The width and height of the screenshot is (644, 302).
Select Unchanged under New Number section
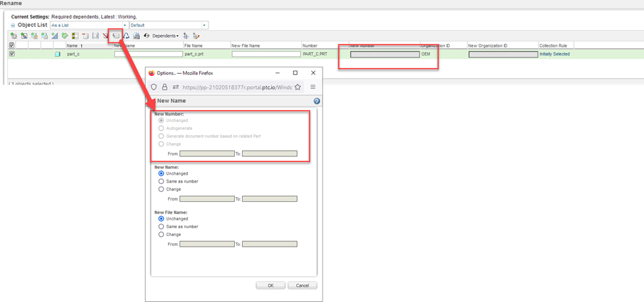(x=162, y=121)
